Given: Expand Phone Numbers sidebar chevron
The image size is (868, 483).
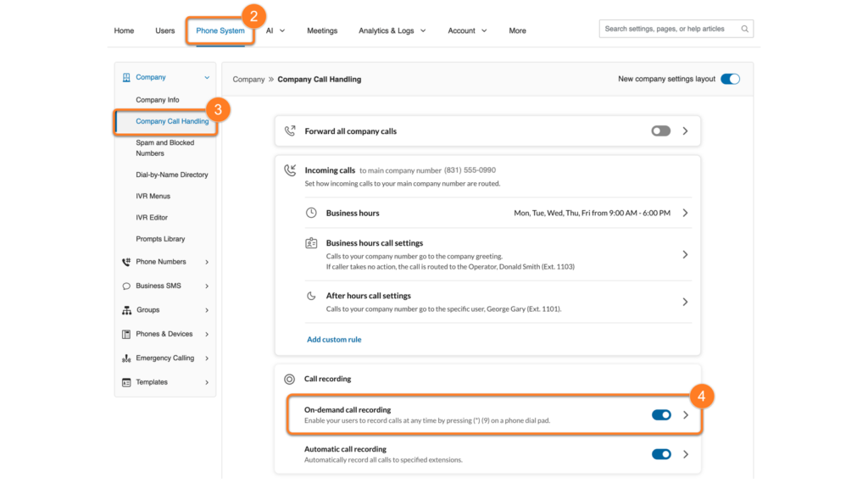Looking at the screenshot, I should click(x=207, y=262).
